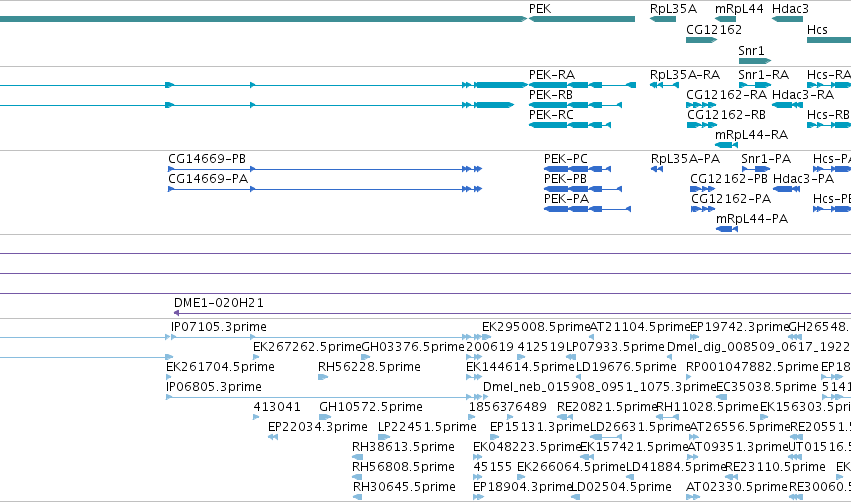Click the RpL35A-PA protein label
The image size is (851, 502).
coord(685,158)
